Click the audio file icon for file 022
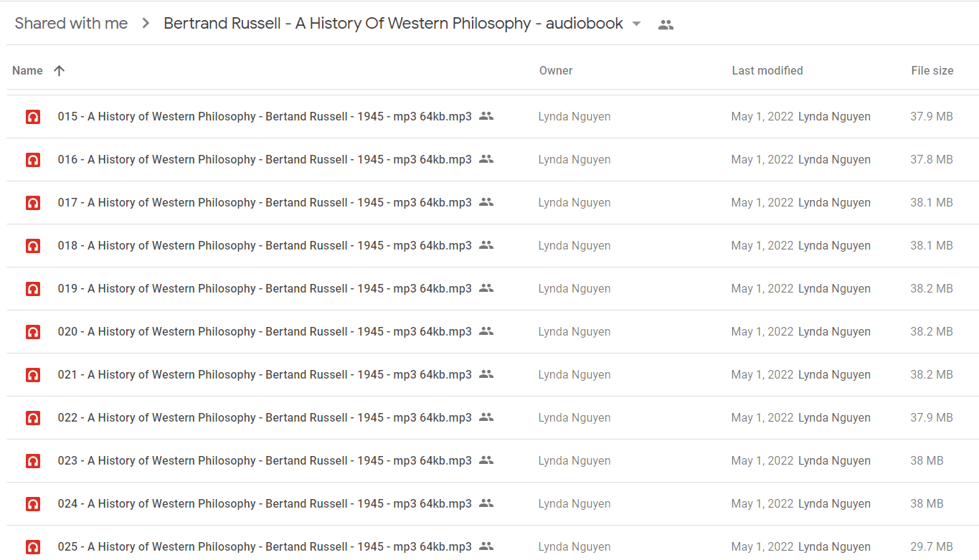 pos(33,418)
